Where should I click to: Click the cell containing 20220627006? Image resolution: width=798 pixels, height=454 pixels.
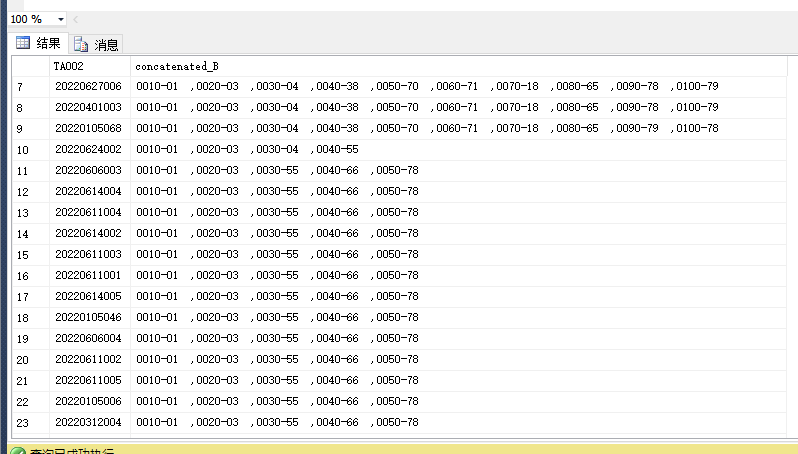tap(88, 86)
